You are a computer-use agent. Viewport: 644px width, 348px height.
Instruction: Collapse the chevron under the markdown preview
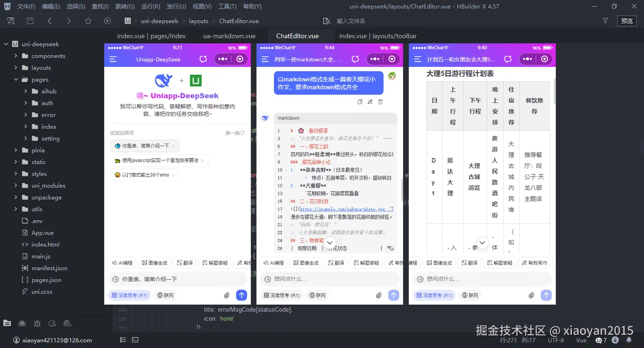330,242
